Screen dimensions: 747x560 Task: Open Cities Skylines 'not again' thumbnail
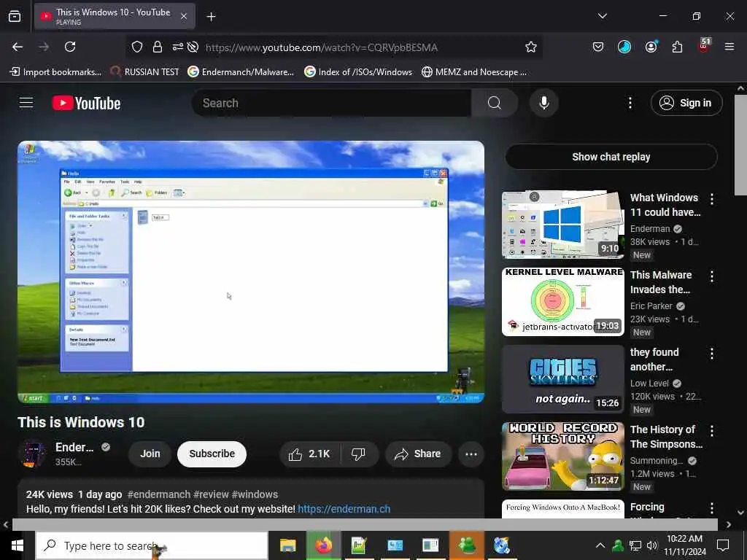(x=562, y=379)
